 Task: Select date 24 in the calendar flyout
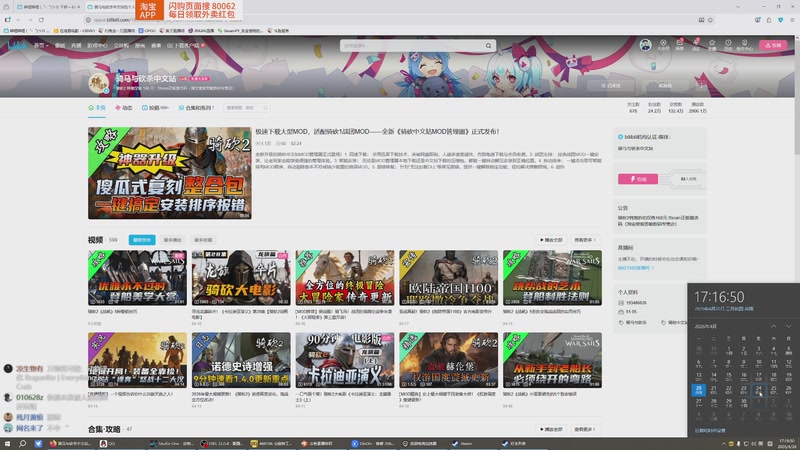[x=759, y=390]
